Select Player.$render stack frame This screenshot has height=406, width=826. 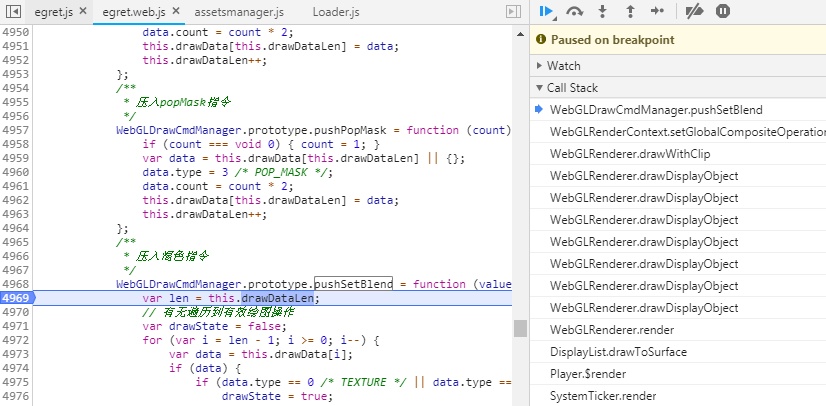588,374
